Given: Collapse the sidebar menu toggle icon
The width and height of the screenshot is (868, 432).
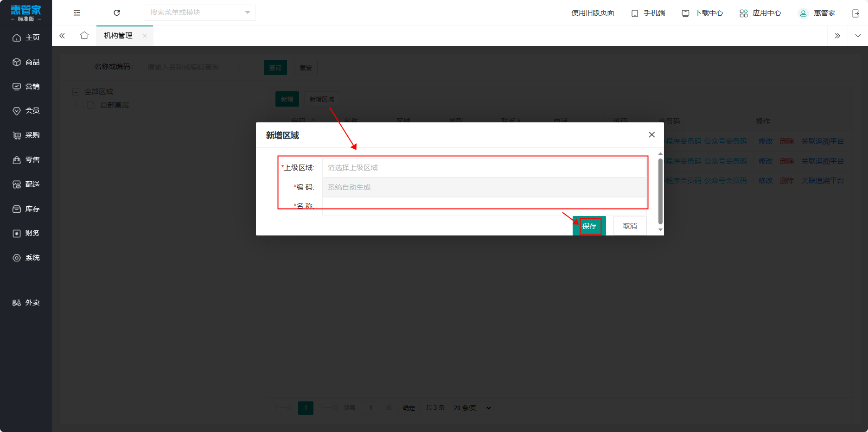Looking at the screenshot, I should [77, 13].
